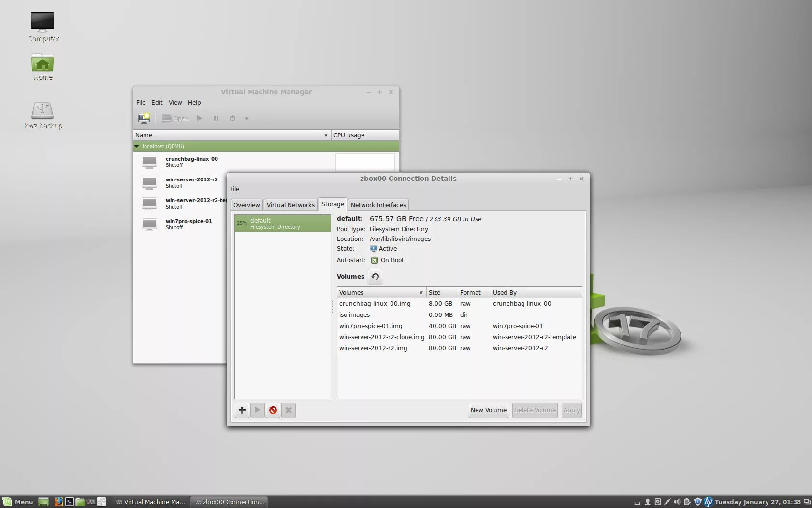Launch Firefox from the panel

pyautogui.click(x=58, y=502)
